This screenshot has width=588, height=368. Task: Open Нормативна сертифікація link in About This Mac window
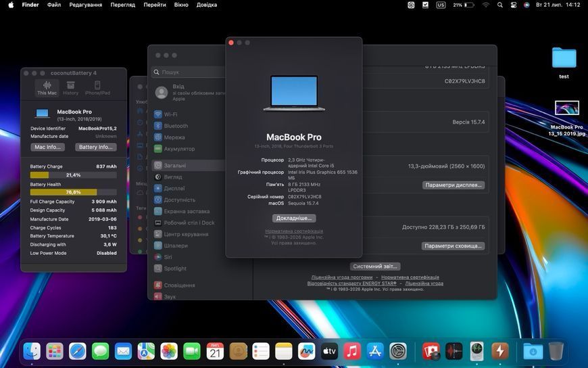(294, 231)
